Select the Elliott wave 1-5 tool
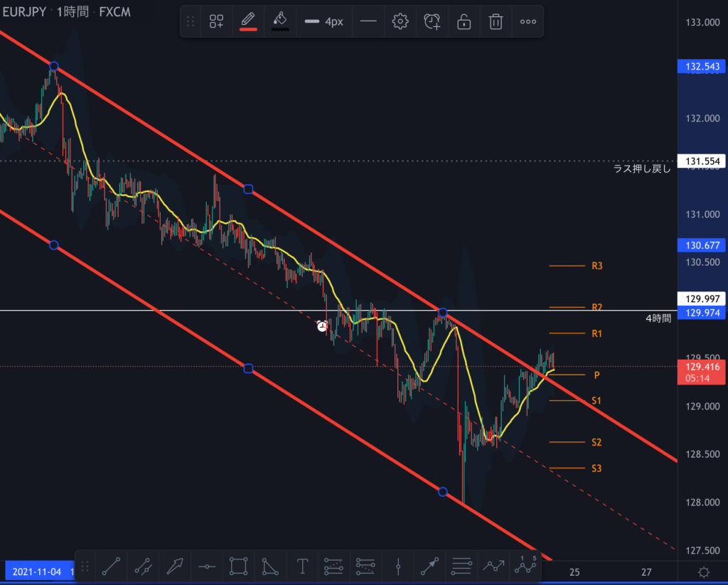This screenshot has width=728, height=585. [527, 565]
